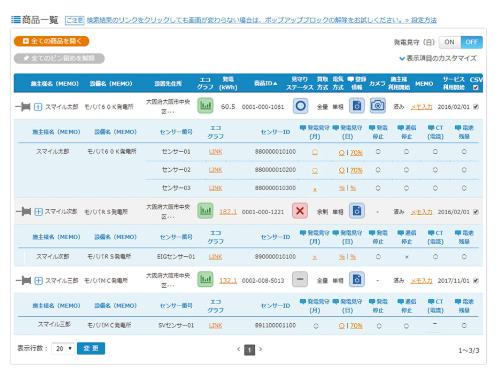Click the 変更 button

pos(91,348)
